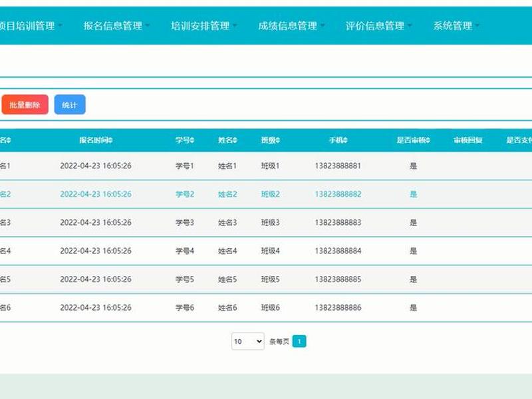The image size is (532, 399).
Task: Select phone cell 13823888881
Action: tap(338, 166)
